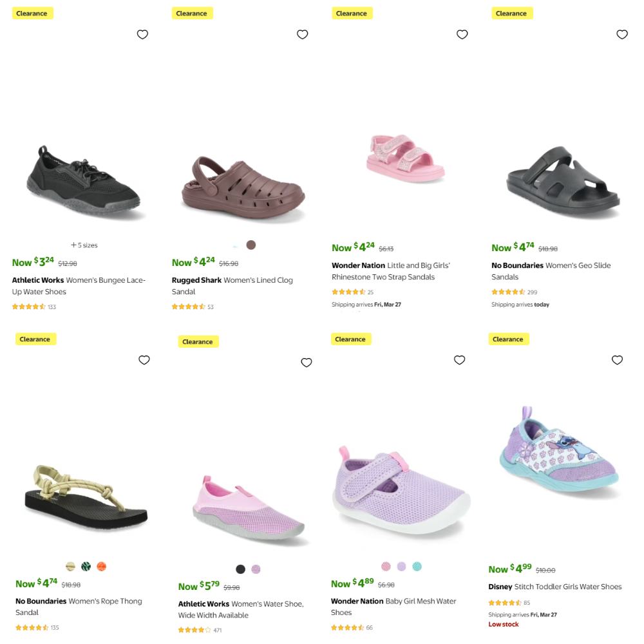Select brown color swatch for Rugged Shark clog
The width and height of the screenshot is (644, 644).
[x=251, y=245]
